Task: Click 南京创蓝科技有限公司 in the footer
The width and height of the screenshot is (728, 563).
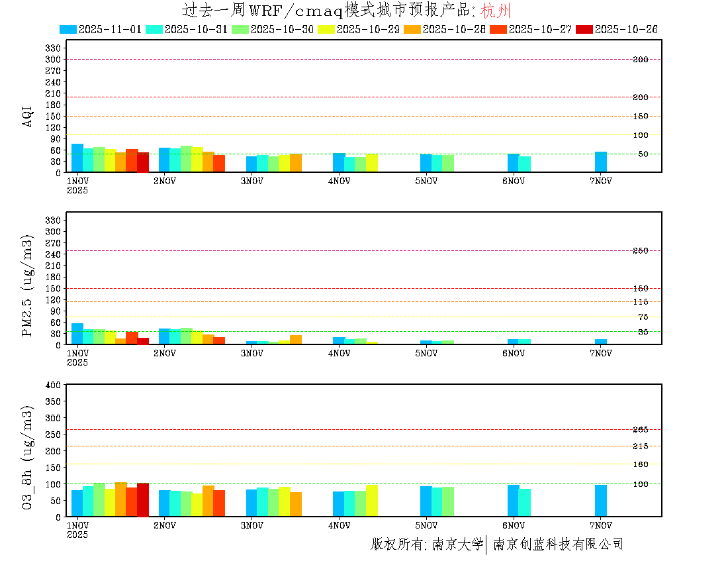Action: click(x=558, y=544)
